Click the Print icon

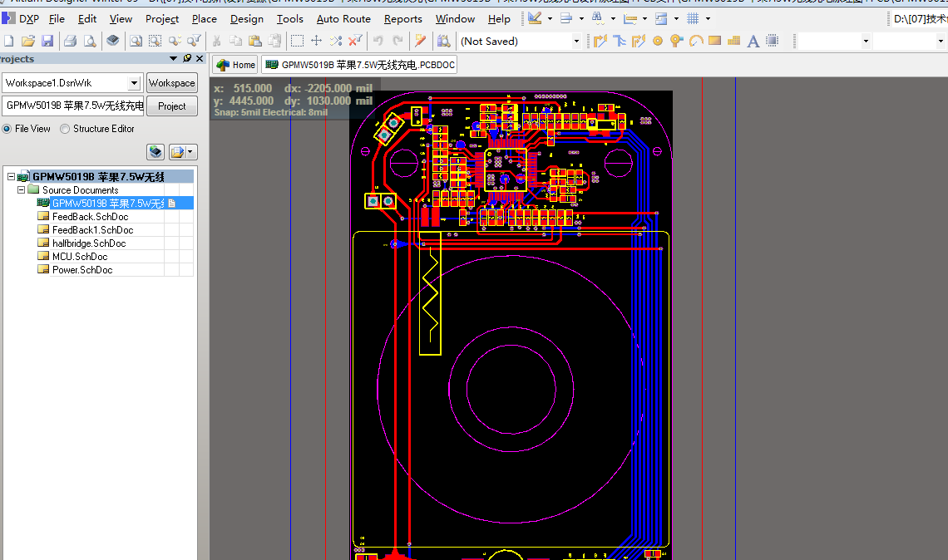[70, 41]
